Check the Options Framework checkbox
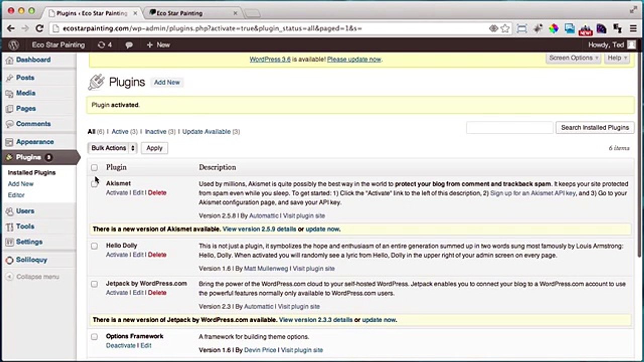644x362 pixels. point(94,336)
